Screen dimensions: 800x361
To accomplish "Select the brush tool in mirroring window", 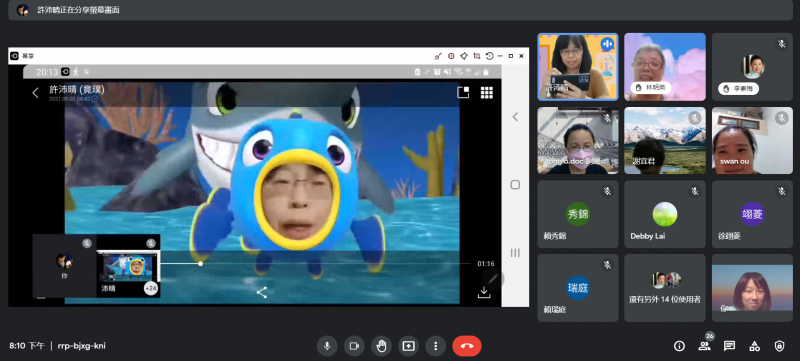I will click(438, 56).
